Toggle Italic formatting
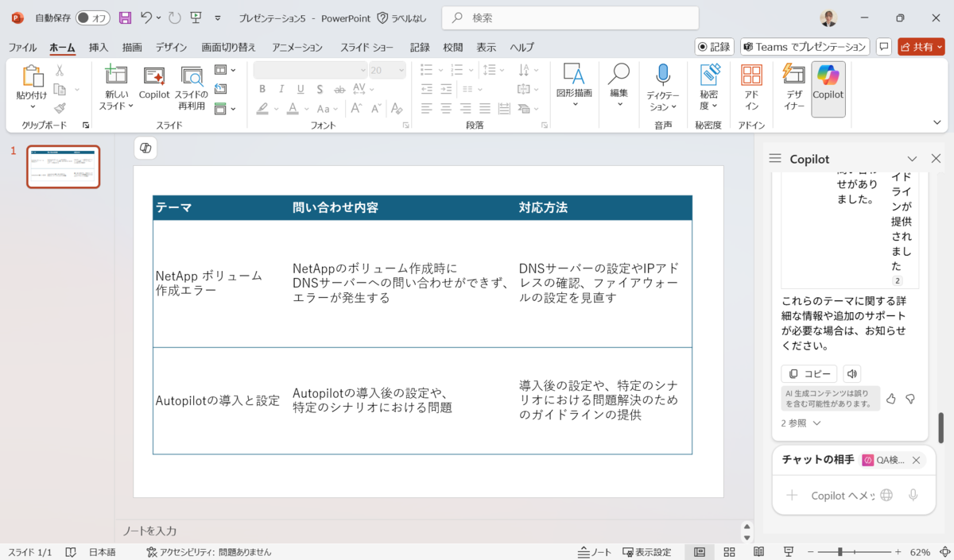Image resolution: width=954 pixels, height=560 pixels. (281, 89)
